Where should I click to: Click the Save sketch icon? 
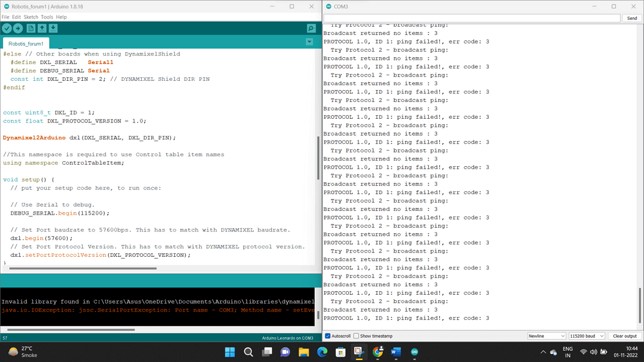tap(54, 28)
